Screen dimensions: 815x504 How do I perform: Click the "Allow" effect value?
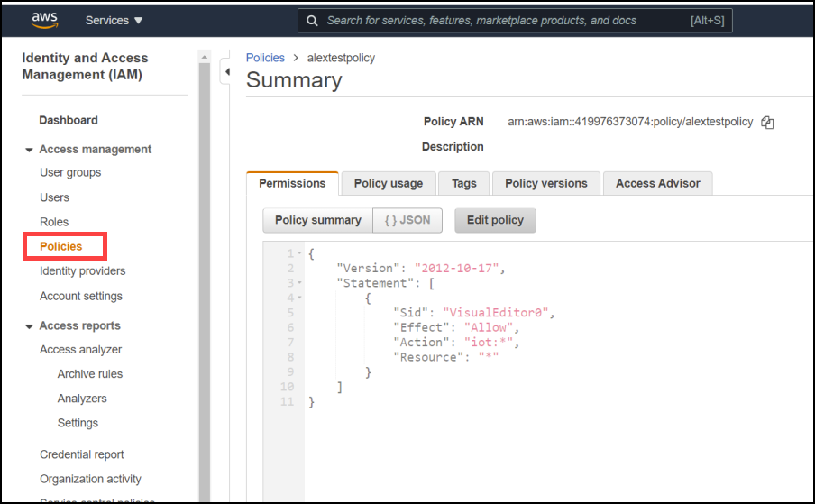coord(488,327)
